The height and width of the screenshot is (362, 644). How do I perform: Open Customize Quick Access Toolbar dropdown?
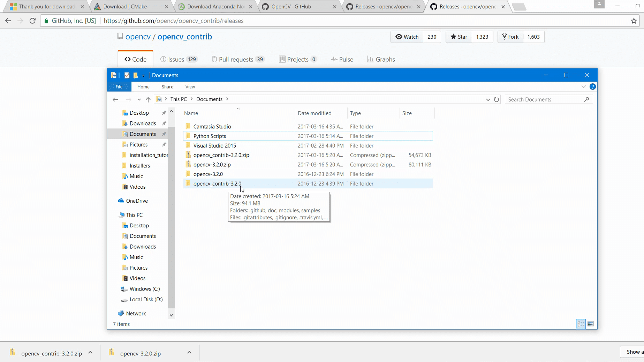click(x=143, y=75)
